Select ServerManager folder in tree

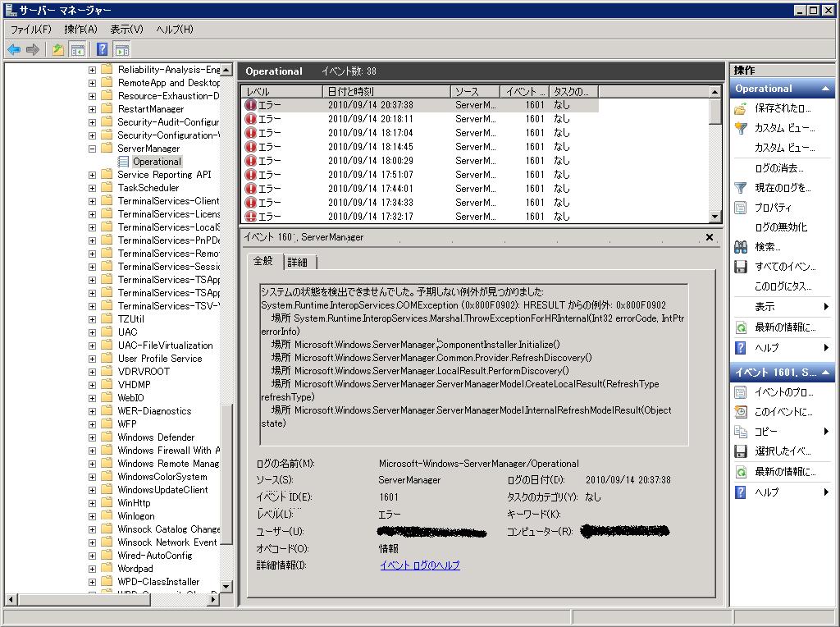coord(148,149)
